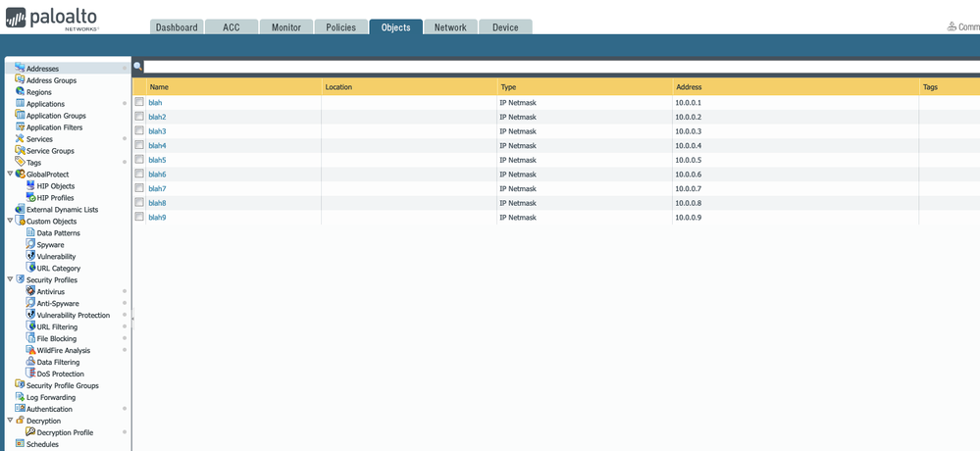This screenshot has height=451, width=980.
Task: Check the box for address blah8
Action: (x=139, y=202)
